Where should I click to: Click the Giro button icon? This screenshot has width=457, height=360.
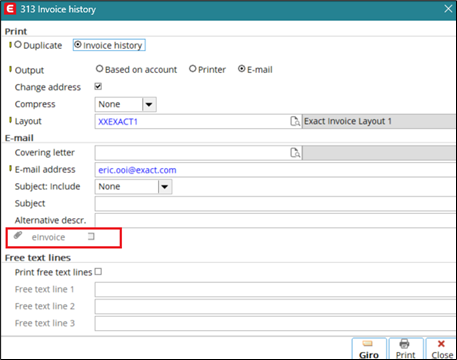pos(369,349)
